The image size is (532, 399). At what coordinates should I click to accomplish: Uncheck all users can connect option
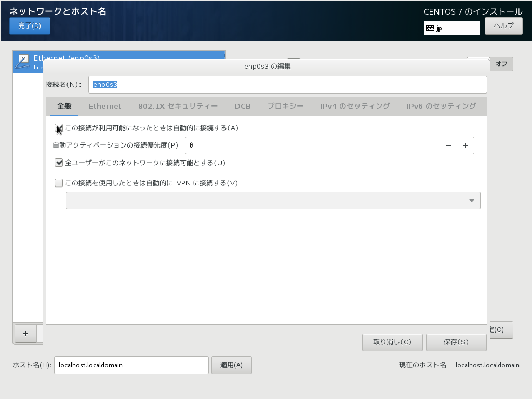click(58, 163)
